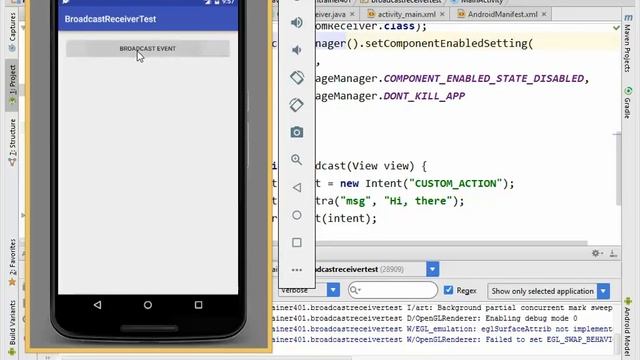
Task: Open the Gradle side panel
Action: (x=628, y=102)
